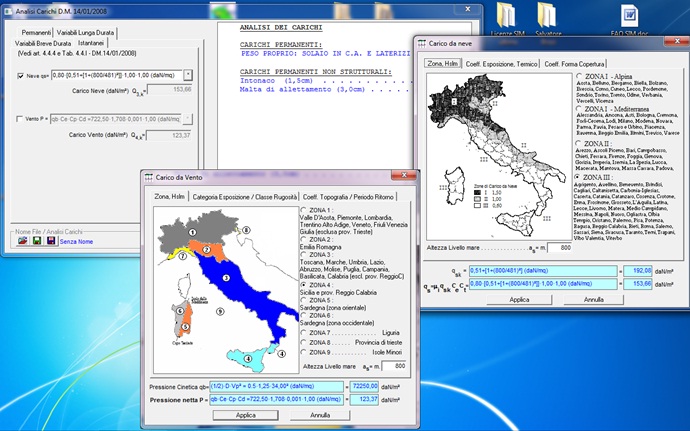690x431 pixels.
Task: Click the Neve qs formula field
Action: coord(117,75)
